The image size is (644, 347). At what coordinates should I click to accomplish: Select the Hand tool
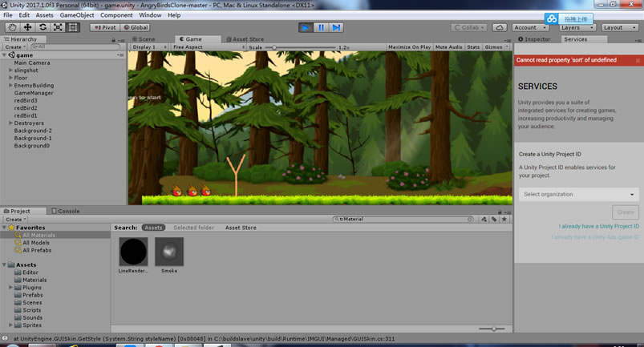point(12,27)
